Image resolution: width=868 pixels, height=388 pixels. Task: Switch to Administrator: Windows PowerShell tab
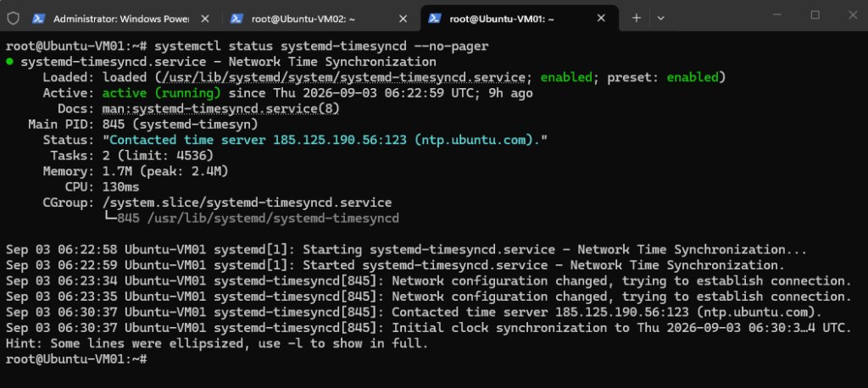coord(122,19)
